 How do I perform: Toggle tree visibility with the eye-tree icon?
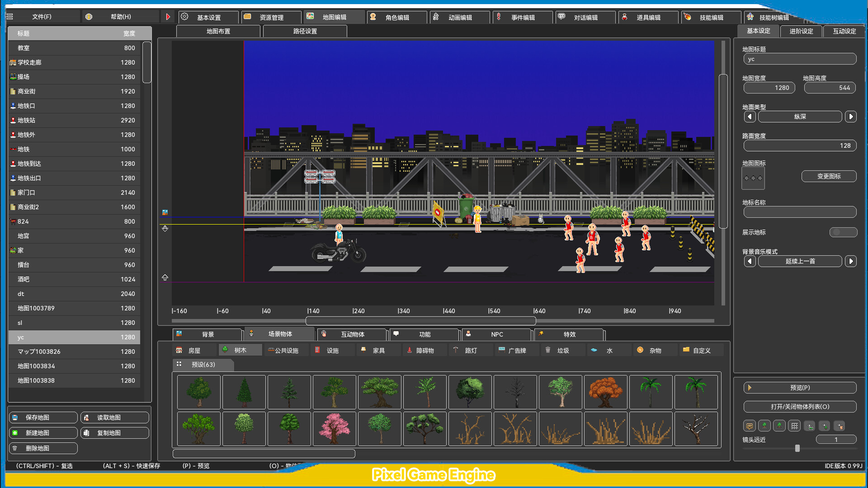coord(825,426)
